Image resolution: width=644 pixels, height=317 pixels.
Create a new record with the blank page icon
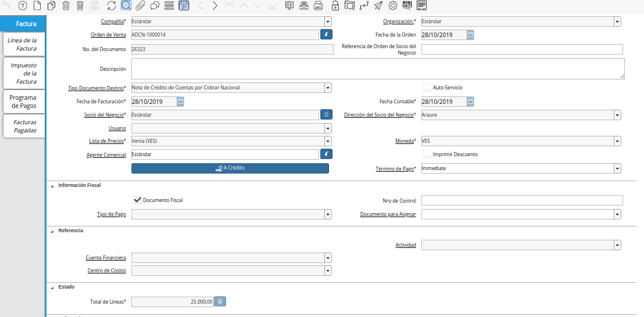[37, 6]
